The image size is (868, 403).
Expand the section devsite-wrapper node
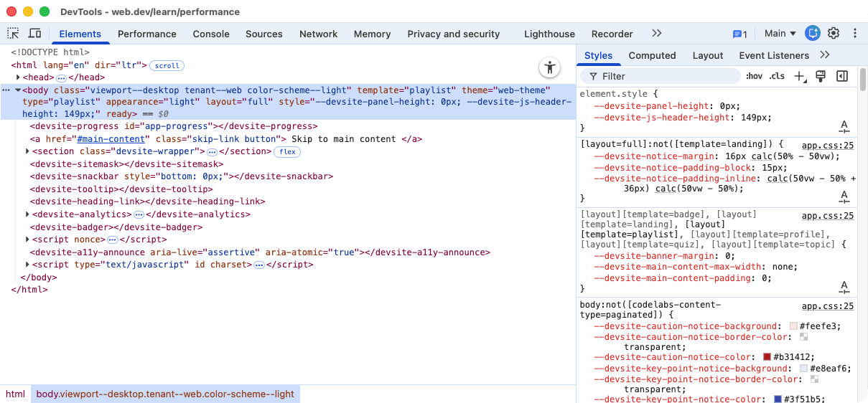coord(28,151)
